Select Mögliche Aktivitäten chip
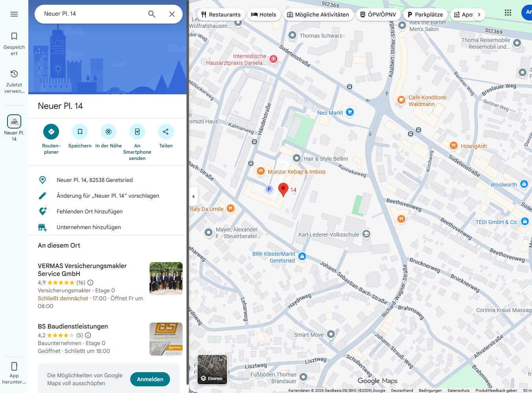The image size is (532, 393). 318,15
